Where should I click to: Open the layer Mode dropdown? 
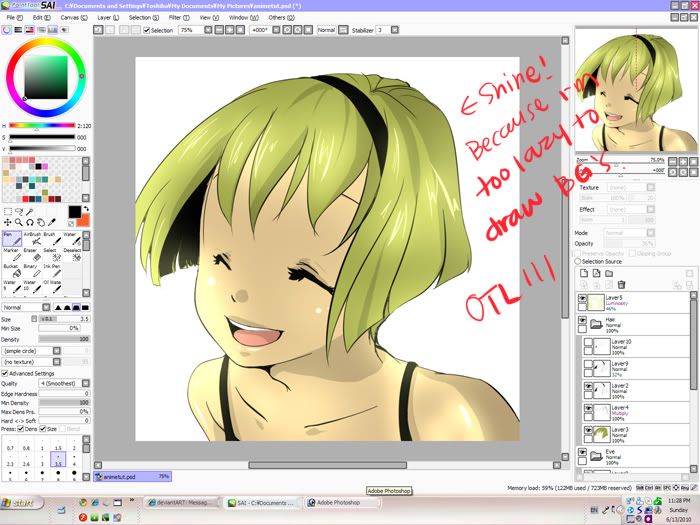[x=650, y=233]
